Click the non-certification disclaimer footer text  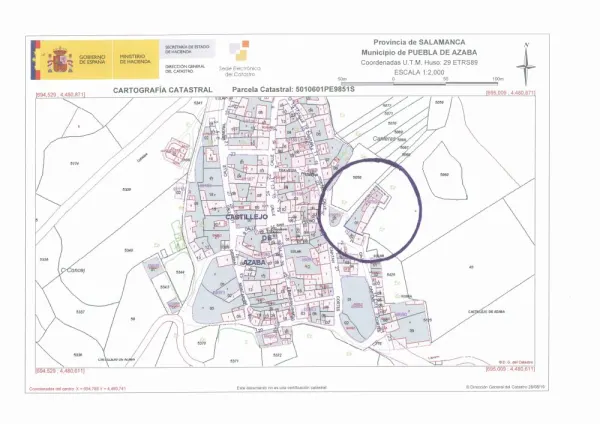click(282, 388)
